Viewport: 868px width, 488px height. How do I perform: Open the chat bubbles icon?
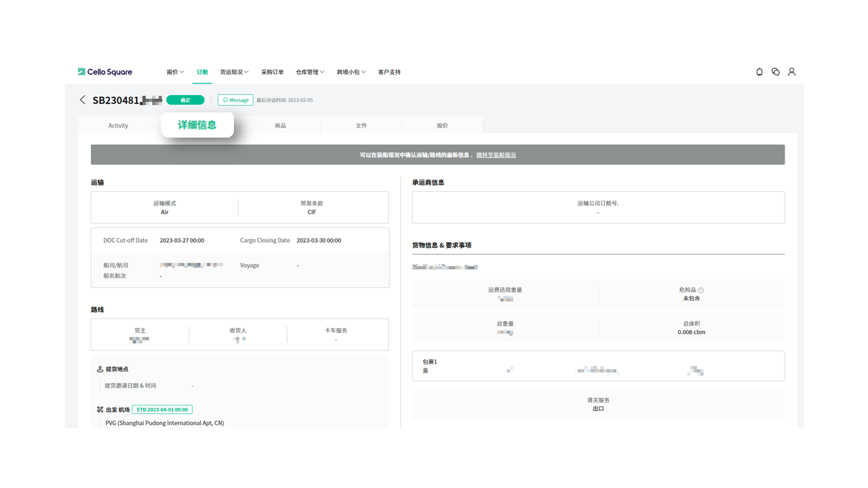click(x=775, y=72)
